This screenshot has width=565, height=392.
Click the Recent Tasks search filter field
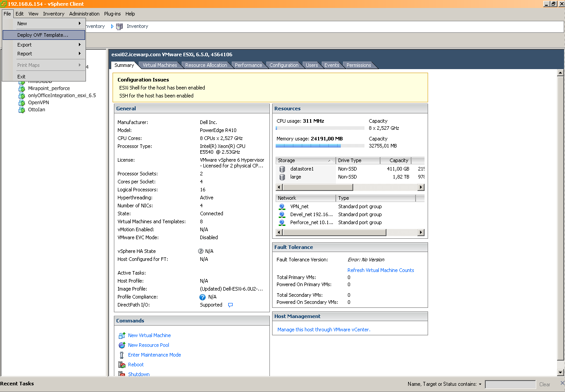click(x=510, y=384)
